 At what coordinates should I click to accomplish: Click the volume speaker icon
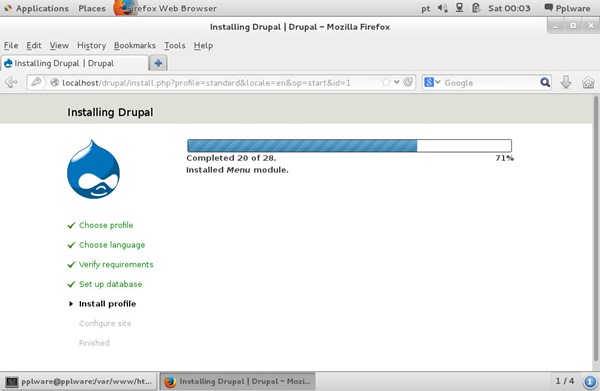pos(443,8)
